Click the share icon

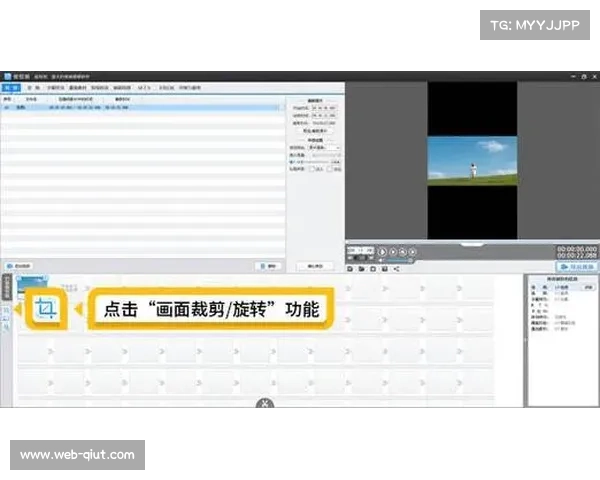click(x=396, y=269)
